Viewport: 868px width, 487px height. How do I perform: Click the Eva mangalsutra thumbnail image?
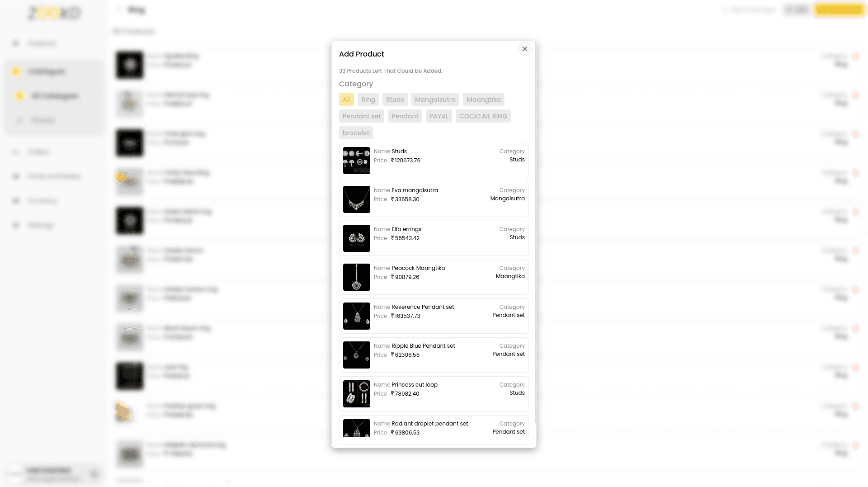(356, 199)
